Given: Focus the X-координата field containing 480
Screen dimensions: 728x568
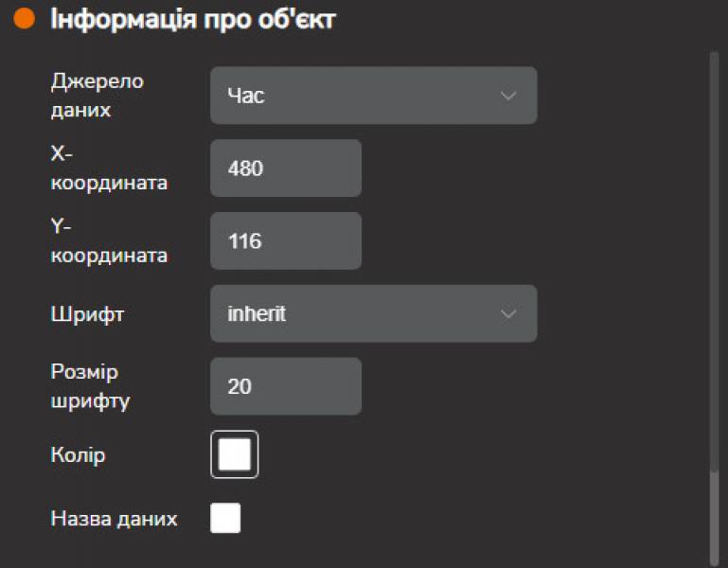Looking at the screenshot, I should (285, 169).
